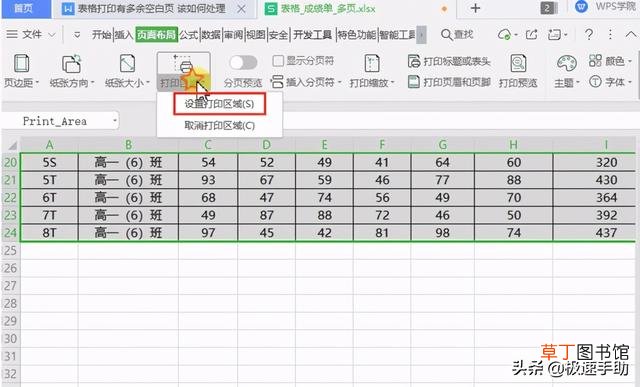Switch to the 数据 ribbon tab
Screen dimensions: 640x387
211,35
